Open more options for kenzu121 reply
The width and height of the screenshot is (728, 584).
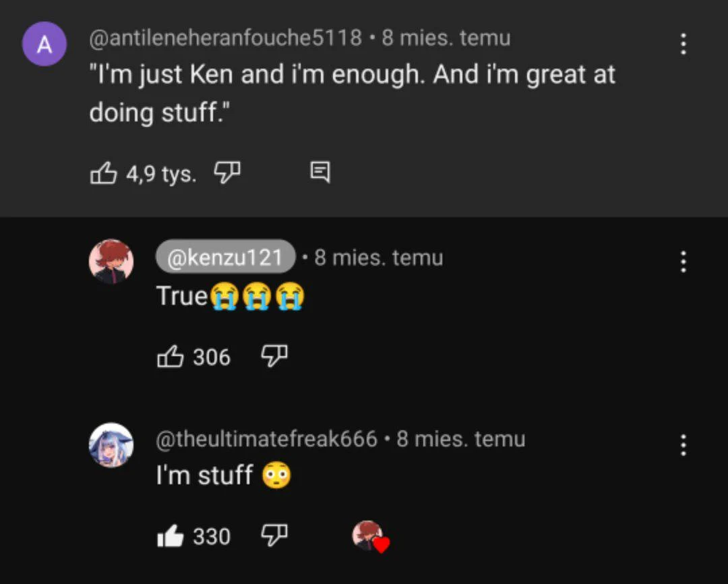[683, 262]
